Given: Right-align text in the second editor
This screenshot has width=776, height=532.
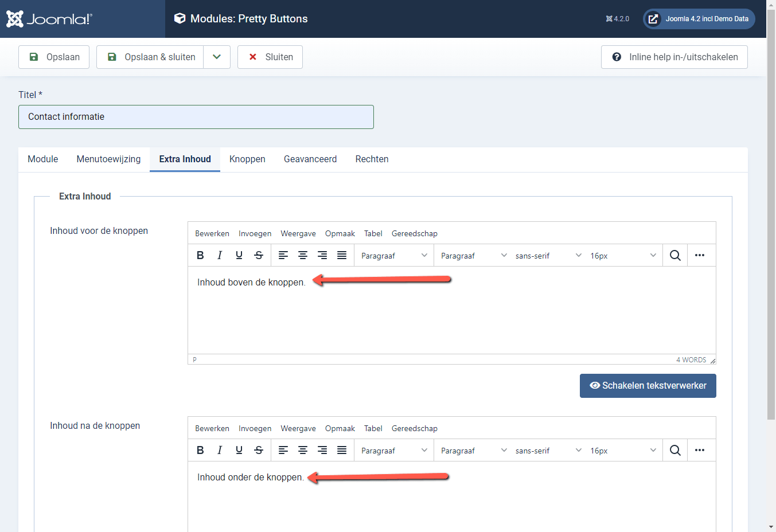Looking at the screenshot, I should (x=322, y=449).
